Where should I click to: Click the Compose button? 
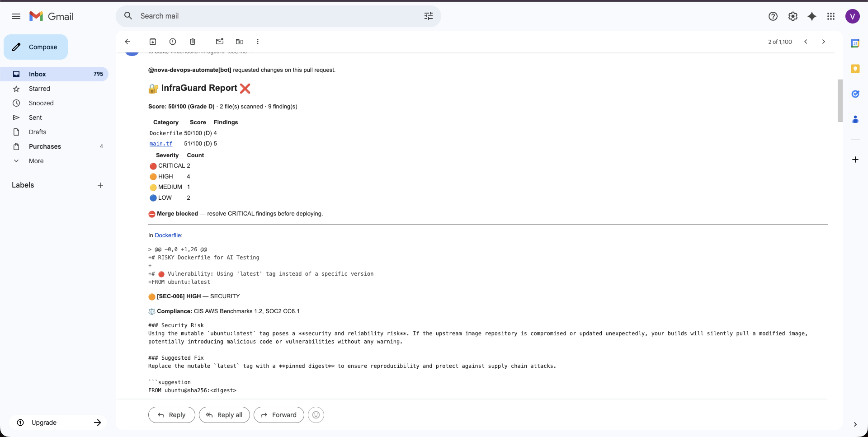point(36,47)
